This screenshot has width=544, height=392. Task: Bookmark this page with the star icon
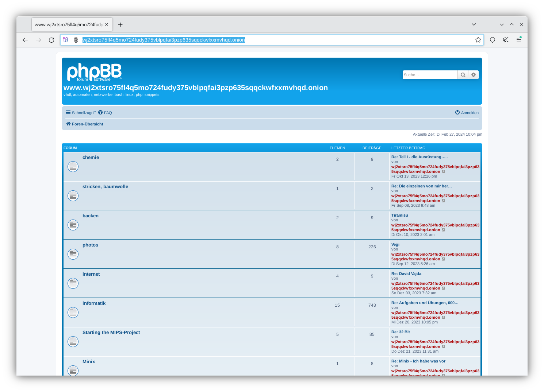coord(478,40)
